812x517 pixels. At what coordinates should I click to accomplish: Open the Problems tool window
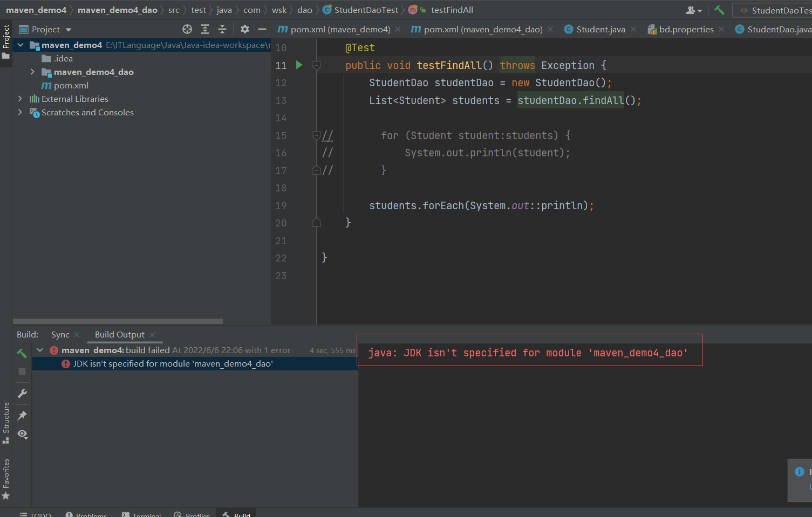(86, 514)
